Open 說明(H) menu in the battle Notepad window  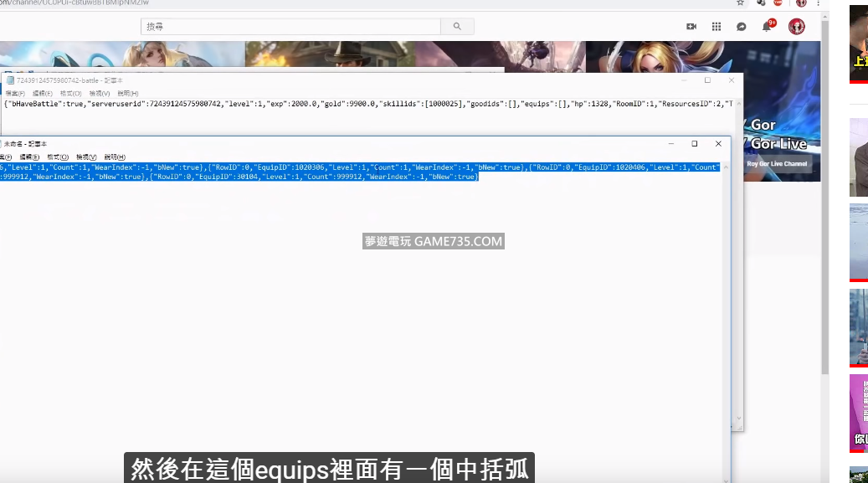click(x=128, y=94)
